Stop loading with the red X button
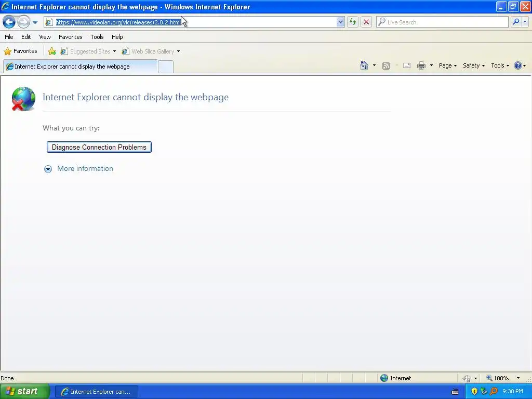Screen dimensions: 532x399 pos(366,22)
